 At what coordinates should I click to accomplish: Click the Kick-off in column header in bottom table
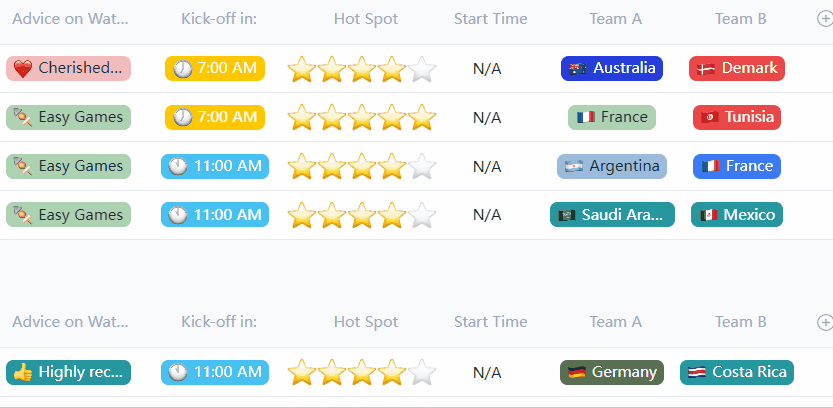coord(219,322)
